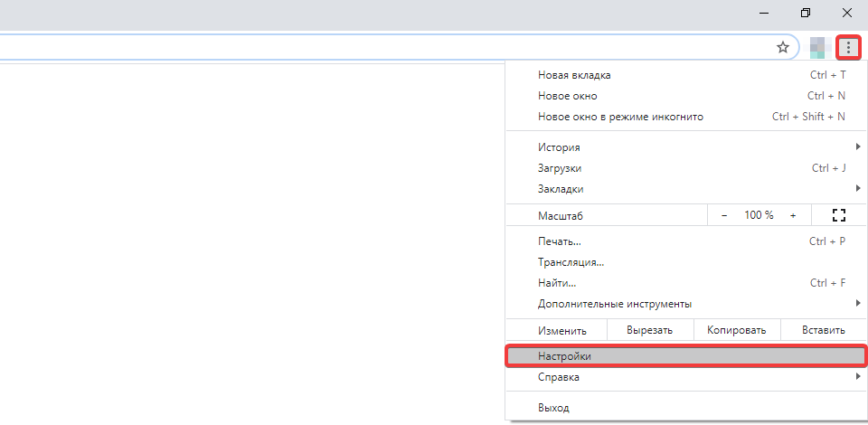Click the Вырезать button

coord(649,331)
